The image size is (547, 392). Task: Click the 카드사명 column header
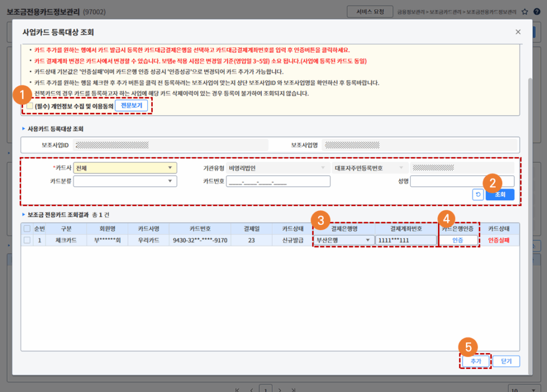(149, 229)
